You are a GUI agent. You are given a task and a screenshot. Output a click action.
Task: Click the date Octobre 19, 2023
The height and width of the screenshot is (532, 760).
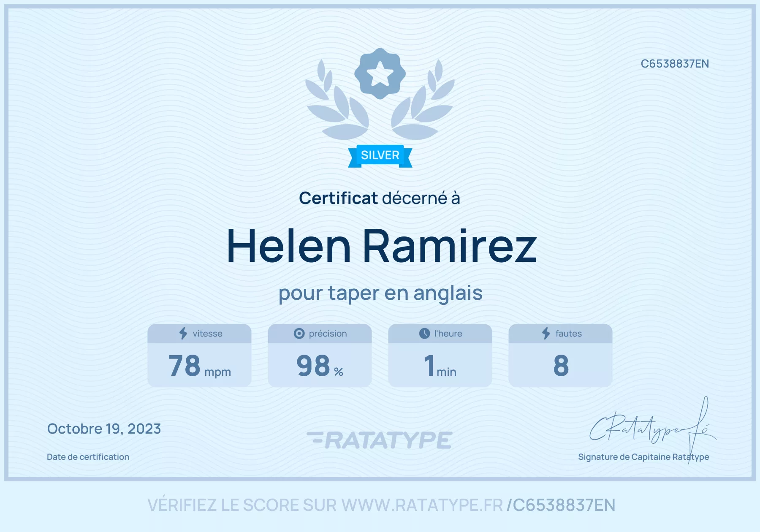click(x=104, y=429)
